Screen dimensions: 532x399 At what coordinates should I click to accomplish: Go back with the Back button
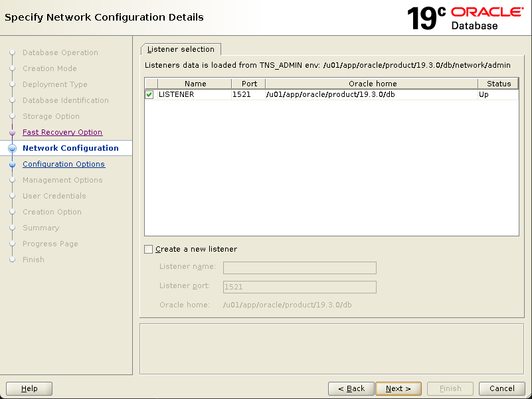coord(351,388)
